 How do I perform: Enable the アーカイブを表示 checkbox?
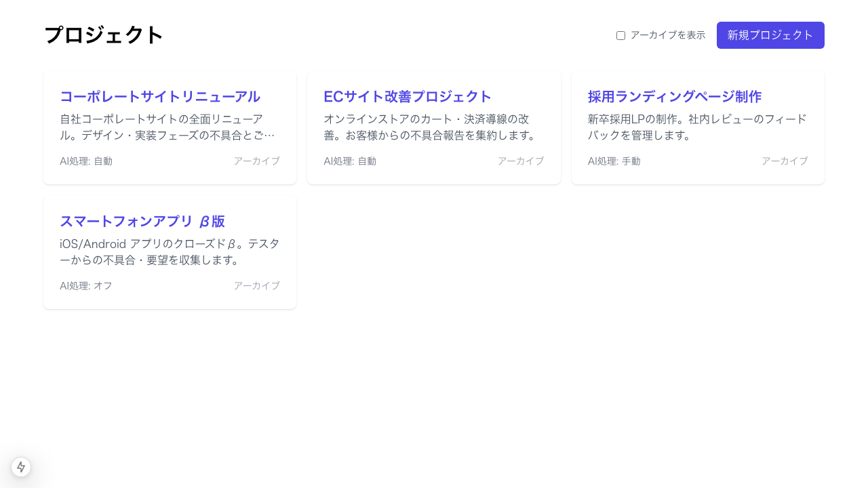click(620, 35)
